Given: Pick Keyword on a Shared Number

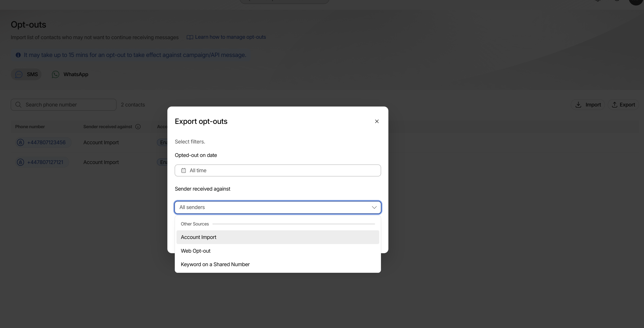Looking at the screenshot, I should (x=215, y=265).
